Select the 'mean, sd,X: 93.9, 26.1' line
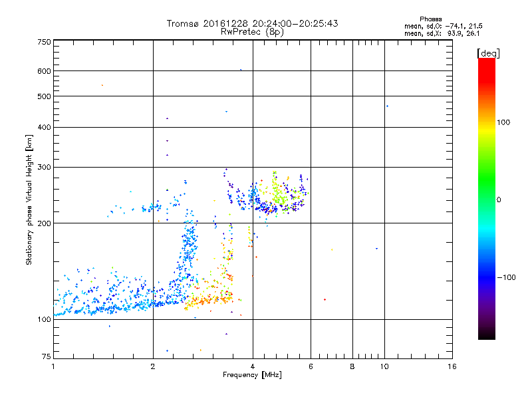 point(442,33)
